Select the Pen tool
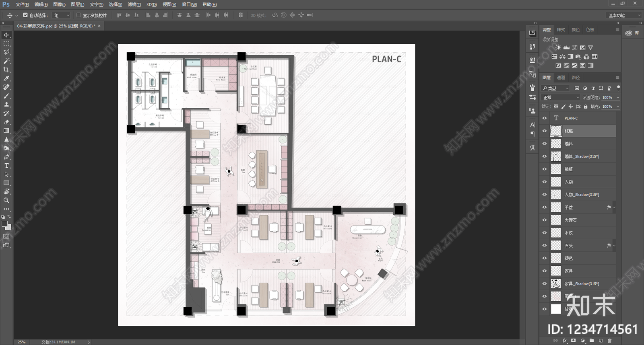644x345 pixels. [6, 157]
